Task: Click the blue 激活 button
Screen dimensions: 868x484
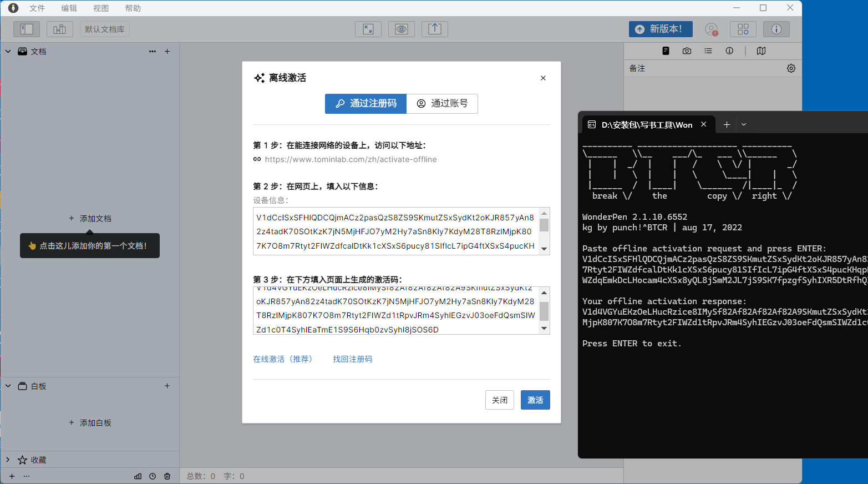Action: tap(535, 400)
